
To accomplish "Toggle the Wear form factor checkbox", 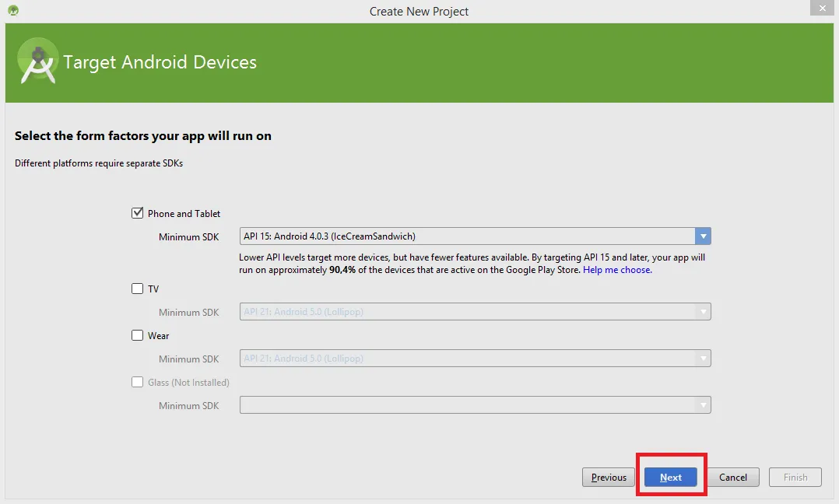I will [x=138, y=335].
